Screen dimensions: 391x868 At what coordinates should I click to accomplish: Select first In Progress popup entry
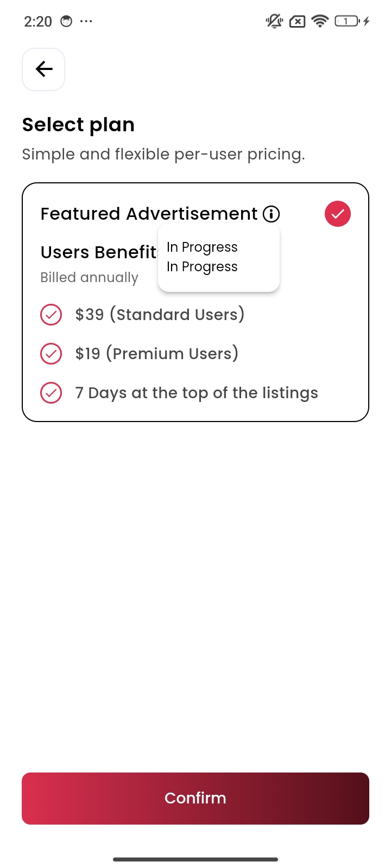[202, 247]
